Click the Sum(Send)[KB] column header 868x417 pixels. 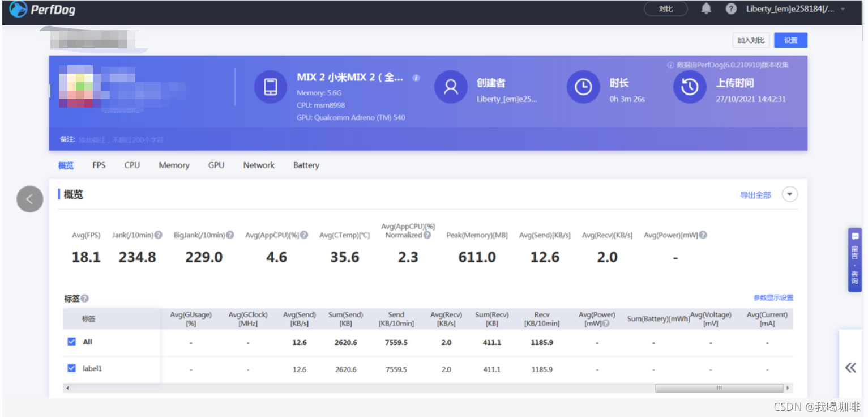346,319
